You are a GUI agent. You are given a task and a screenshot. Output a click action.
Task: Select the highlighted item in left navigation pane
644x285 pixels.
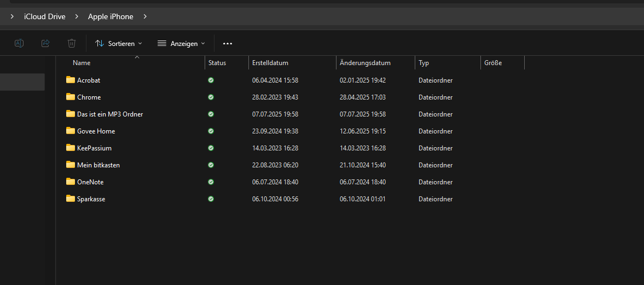pos(22,82)
